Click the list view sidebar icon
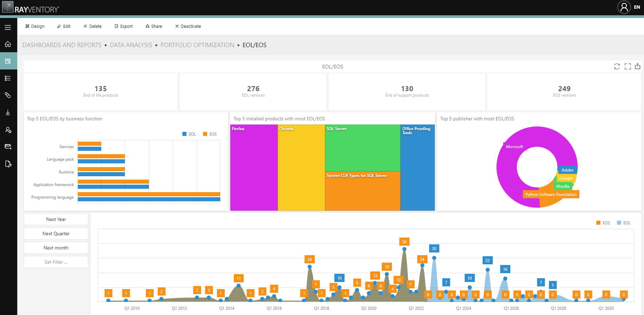Image resolution: width=644 pixels, height=315 pixels. click(8, 78)
